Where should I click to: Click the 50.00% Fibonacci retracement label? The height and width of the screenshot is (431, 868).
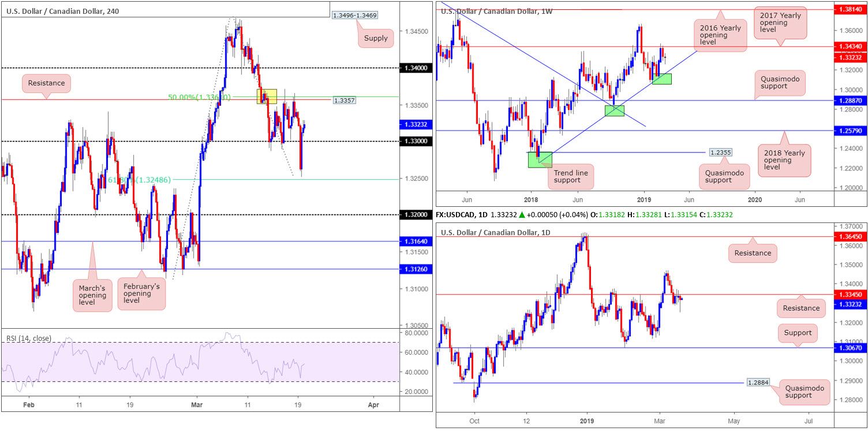tap(199, 97)
